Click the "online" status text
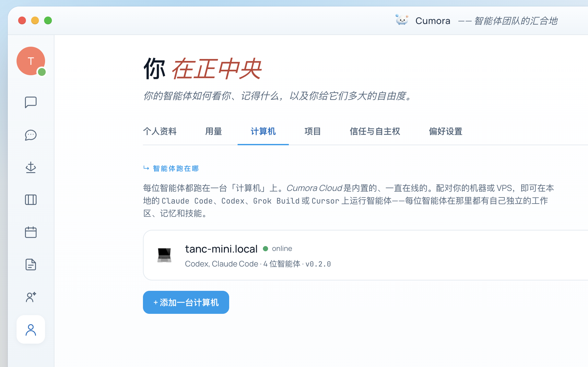This screenshot has width=588, height=367. (x=282, y=249)
